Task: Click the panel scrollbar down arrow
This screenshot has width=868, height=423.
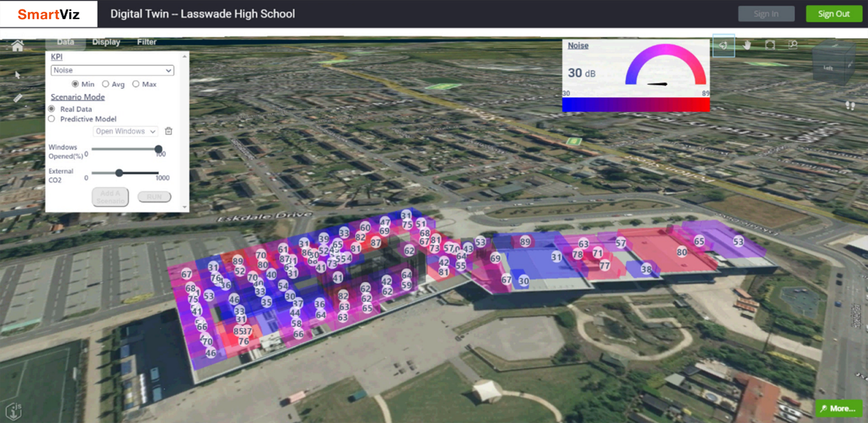Action: (185, 206)
